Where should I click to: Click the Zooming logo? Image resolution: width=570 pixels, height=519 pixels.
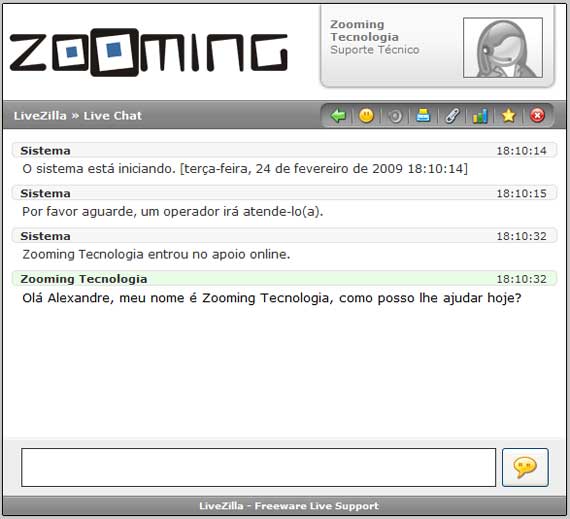click(x=149, y=52)
